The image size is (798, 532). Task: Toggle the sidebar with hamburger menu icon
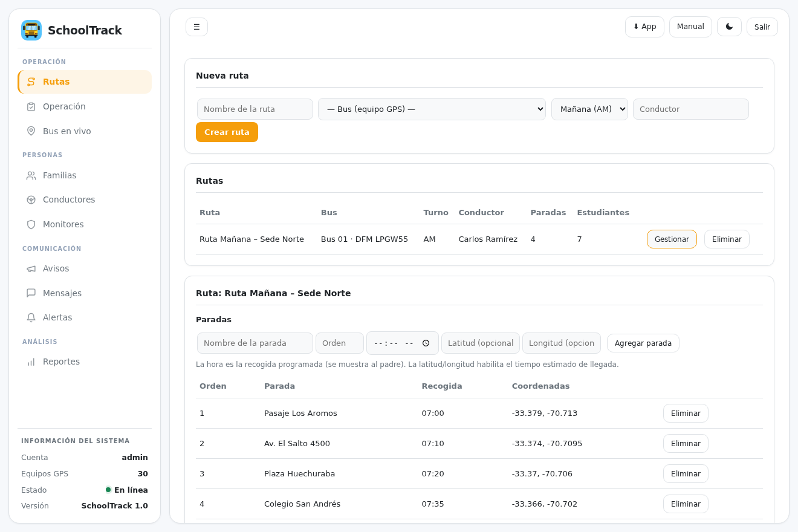[196, 27]
